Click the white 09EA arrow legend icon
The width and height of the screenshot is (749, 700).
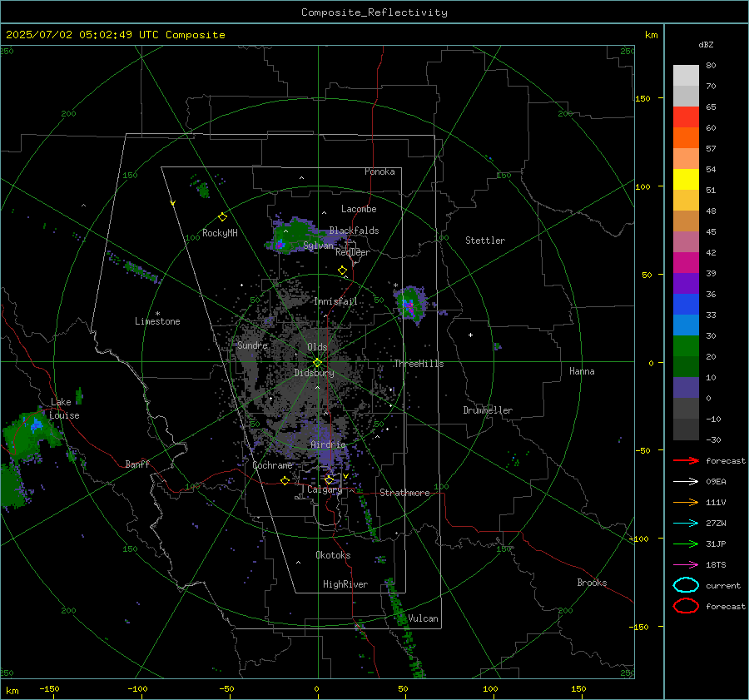[x=686, y=482]
